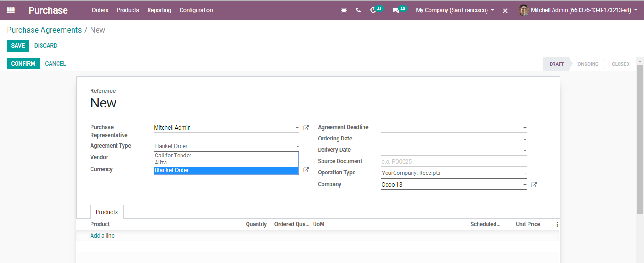Click the wrench tools icon in the navbar
Image resolution: width=644 pixels, height=263 pixels.
(505, 10)
